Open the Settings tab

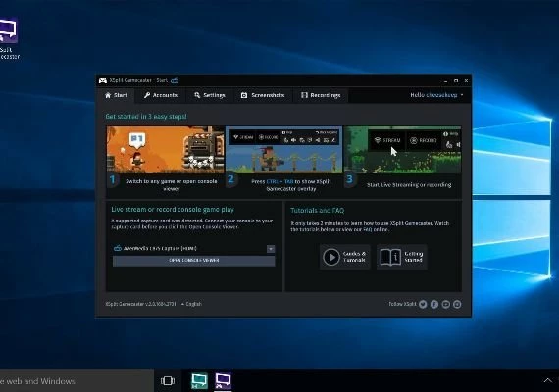209,95
